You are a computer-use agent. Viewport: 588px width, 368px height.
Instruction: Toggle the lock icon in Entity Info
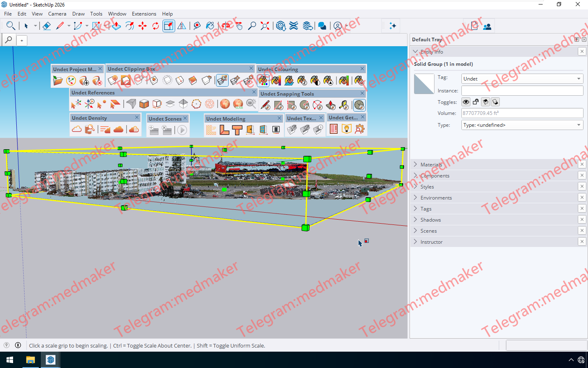coord(476,102)
